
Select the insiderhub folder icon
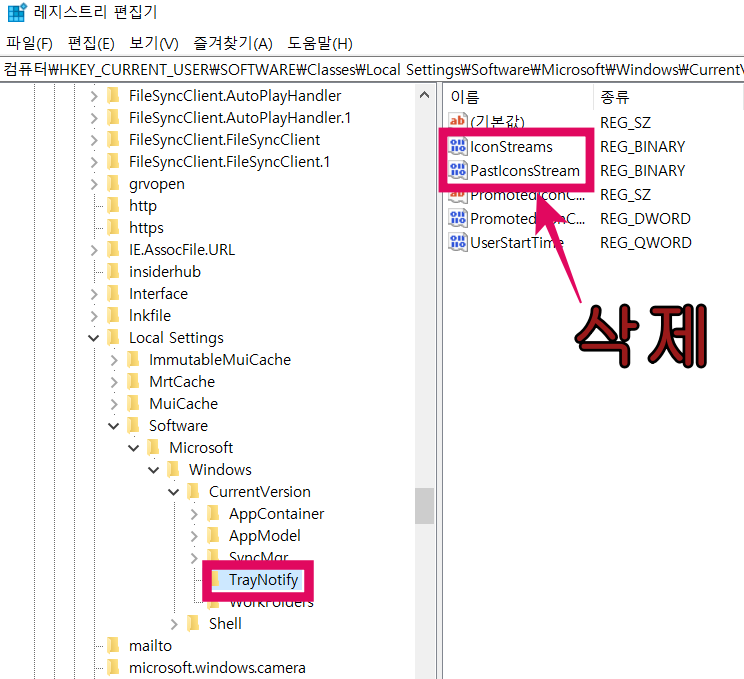point(113,272)
